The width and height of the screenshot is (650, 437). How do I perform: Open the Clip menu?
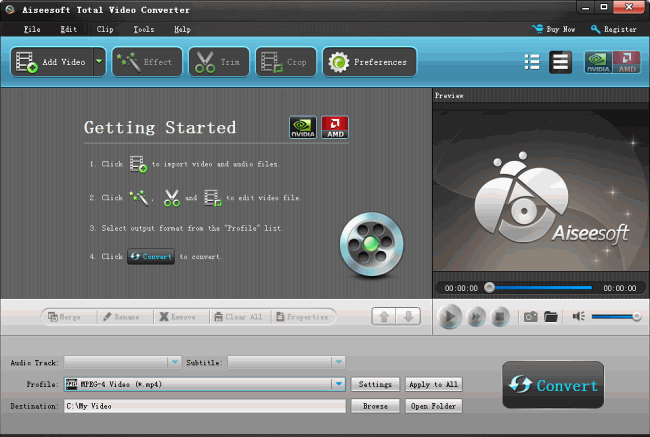tap(104, 29)
